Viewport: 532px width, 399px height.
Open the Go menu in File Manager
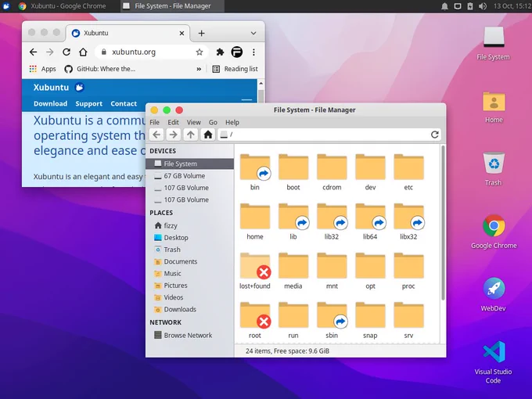pyautogui.click(x=213, y=122)
